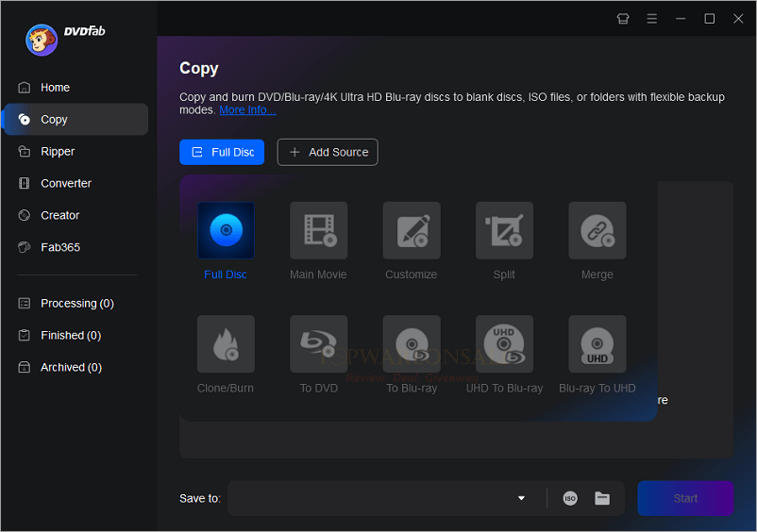
Task: Open the Ripper module
Action: pos(75,152)
